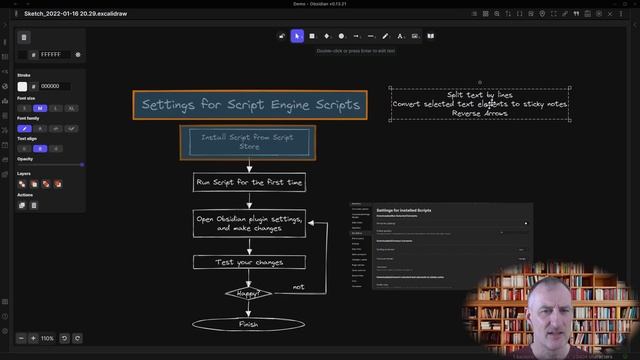This screenshot has width=640, height=360.
Task: Select the Insert Image tool
Action: 415,36
